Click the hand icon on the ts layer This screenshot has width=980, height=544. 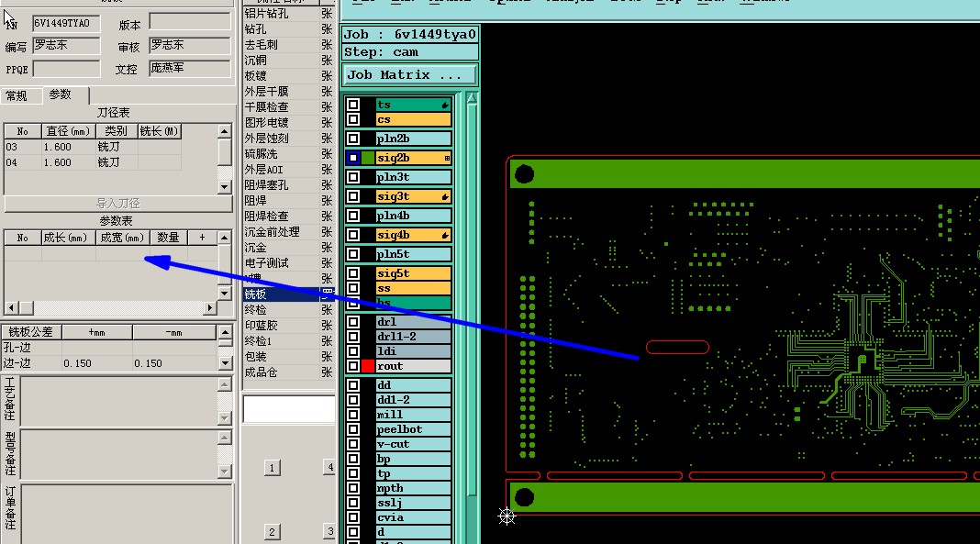445,105
